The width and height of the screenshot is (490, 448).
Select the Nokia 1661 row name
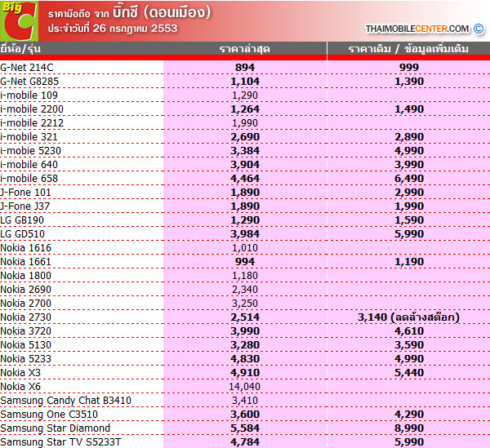click(x=25, y=262)
